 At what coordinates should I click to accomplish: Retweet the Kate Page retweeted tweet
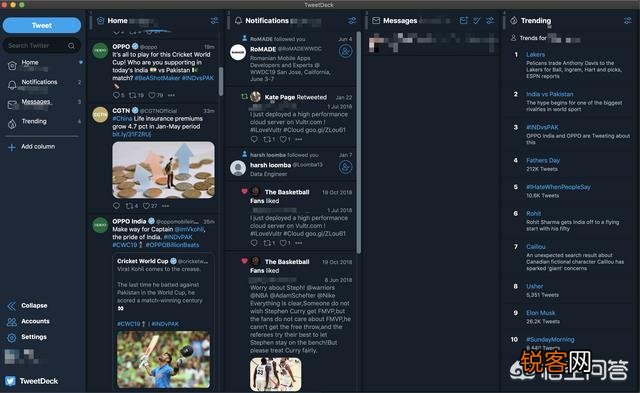click(x=268, y=140)
